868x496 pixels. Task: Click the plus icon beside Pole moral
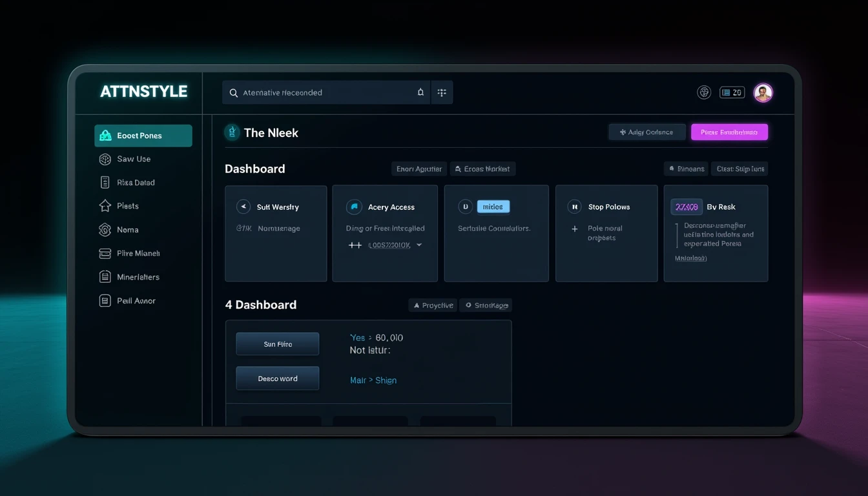574,229
